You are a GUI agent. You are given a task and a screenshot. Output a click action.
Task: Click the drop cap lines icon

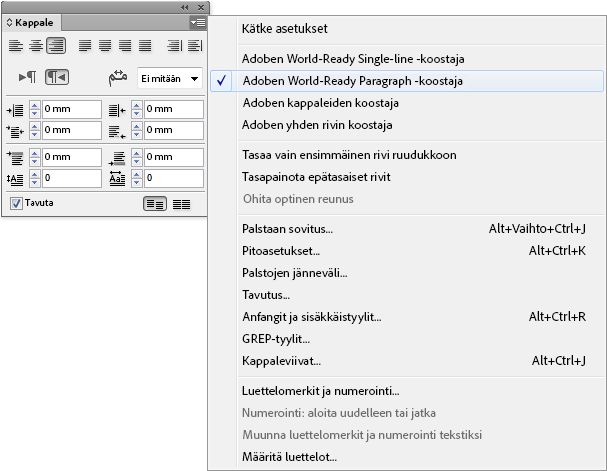tap(15, 179)
